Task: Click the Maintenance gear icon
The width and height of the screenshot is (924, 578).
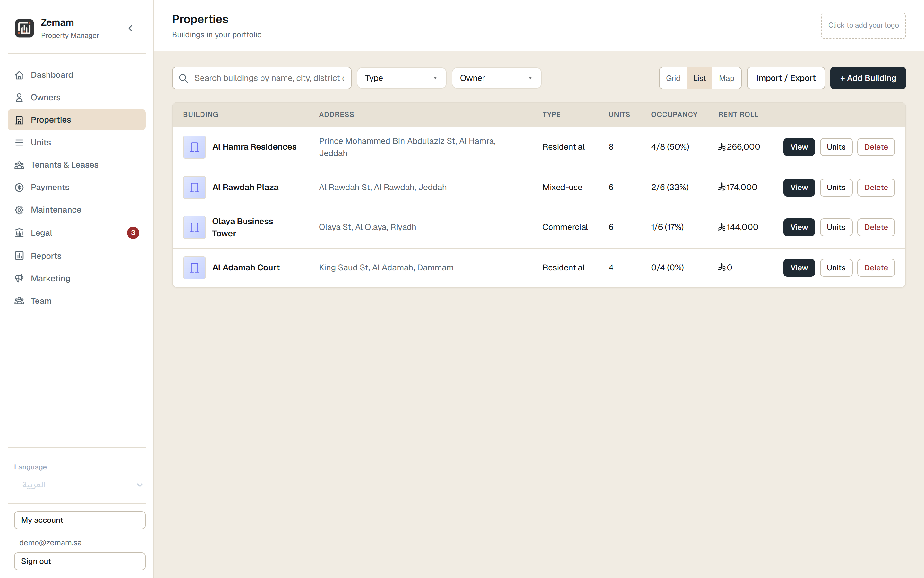Action: 19,210
